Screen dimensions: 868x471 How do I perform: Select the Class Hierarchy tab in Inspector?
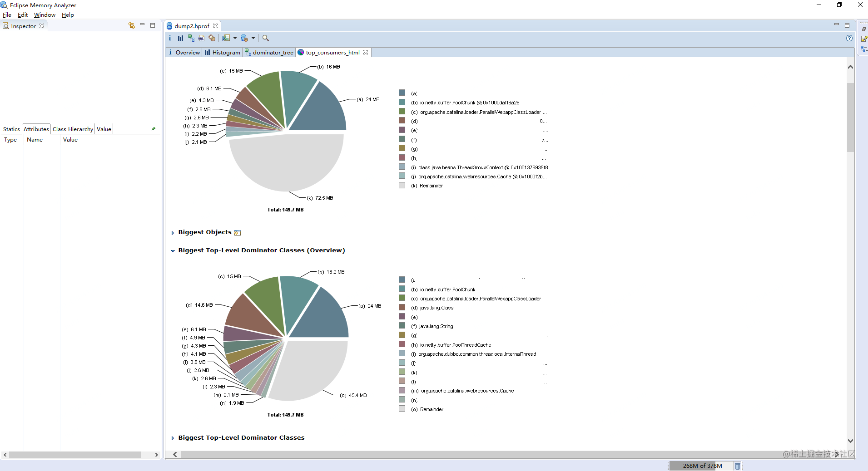click(73, 129)
